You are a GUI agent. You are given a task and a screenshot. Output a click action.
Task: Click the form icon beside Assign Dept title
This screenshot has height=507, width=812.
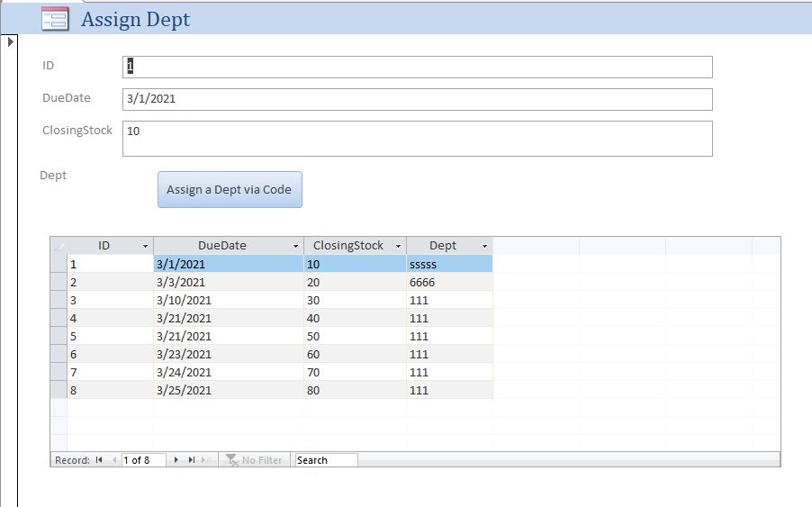point(55,19)
